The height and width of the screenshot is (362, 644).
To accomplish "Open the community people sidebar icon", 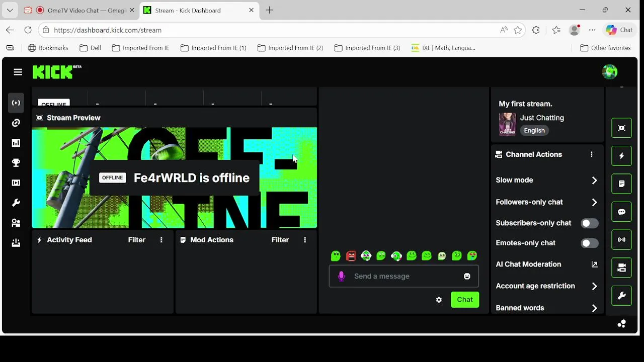I will 16,223.
